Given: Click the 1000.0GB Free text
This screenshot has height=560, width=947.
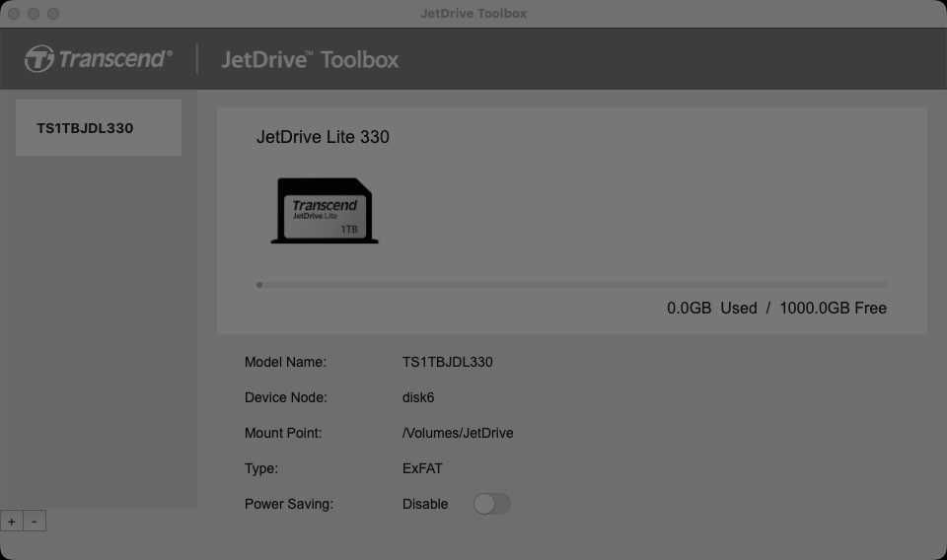Looking at the screenshot, I should [x=834, y=308].
